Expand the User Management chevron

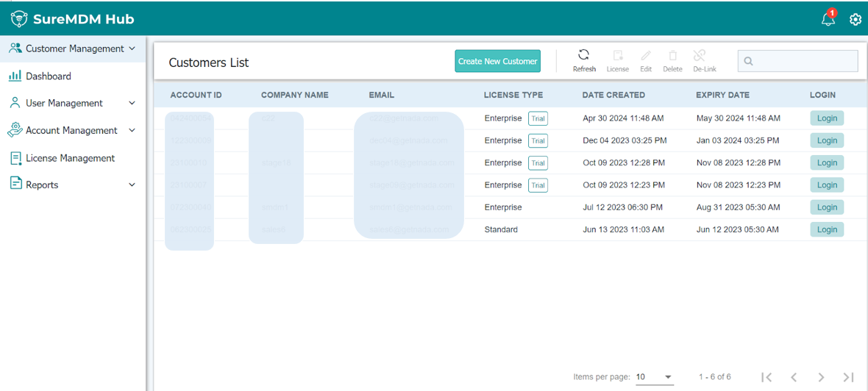[132, 104]
